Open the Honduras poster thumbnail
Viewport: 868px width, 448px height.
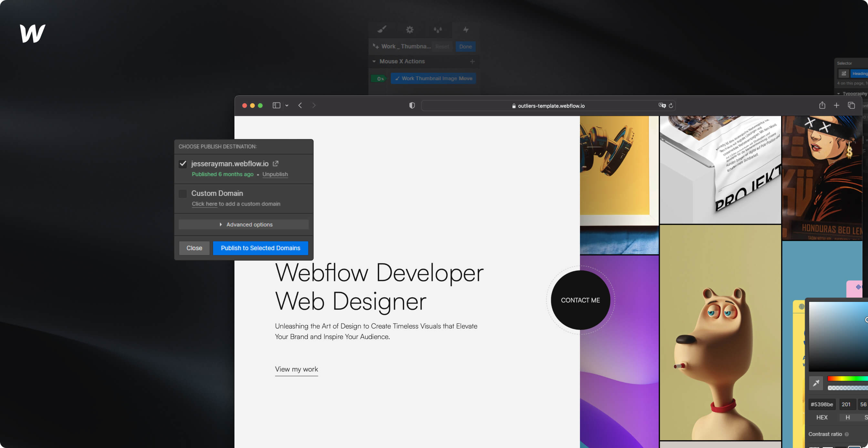click(x=822, y=178)
